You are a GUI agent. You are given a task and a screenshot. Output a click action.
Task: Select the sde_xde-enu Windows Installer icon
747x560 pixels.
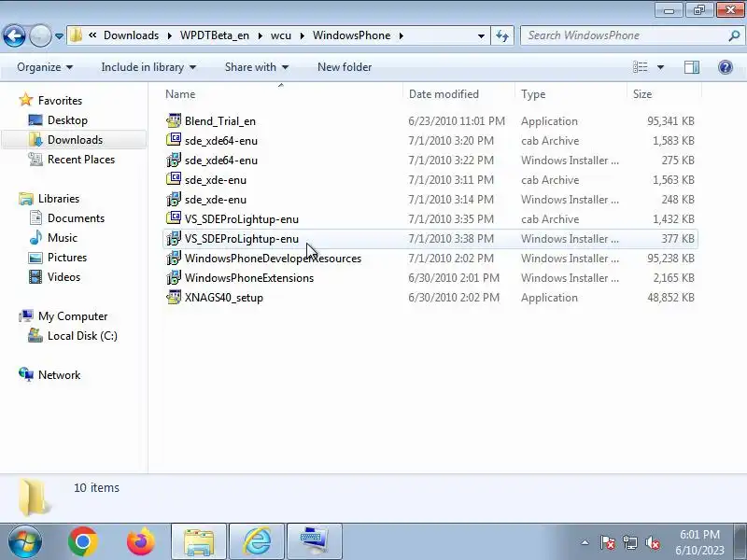click(174, 199)
